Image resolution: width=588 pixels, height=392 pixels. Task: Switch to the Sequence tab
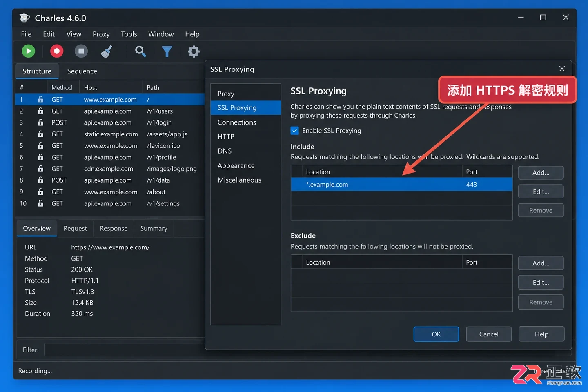click(x=82, y=71)
